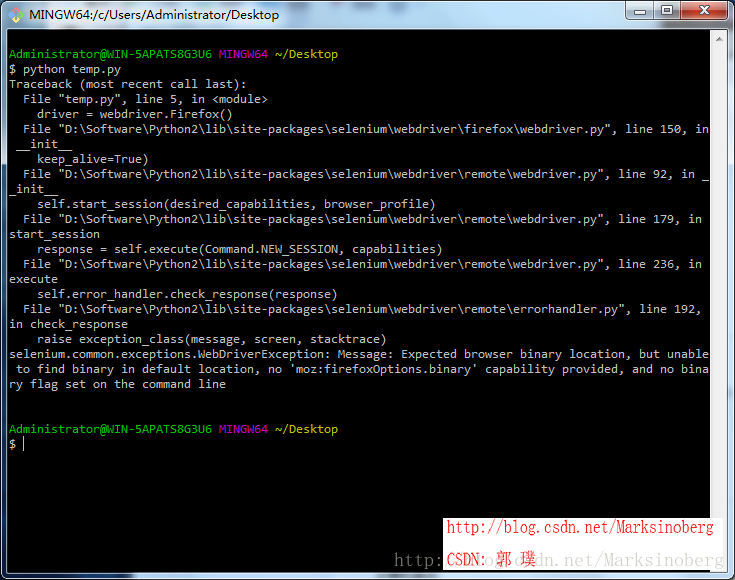Maximize the MINGW64 terminal window
The width and height of the screenshot is (735, 580).
click(667, 10)
